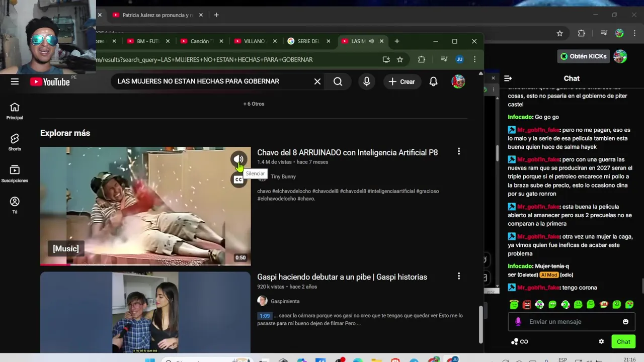Pick the red angry face emote in chat
The image size is (644, 362).
[527, 304]
